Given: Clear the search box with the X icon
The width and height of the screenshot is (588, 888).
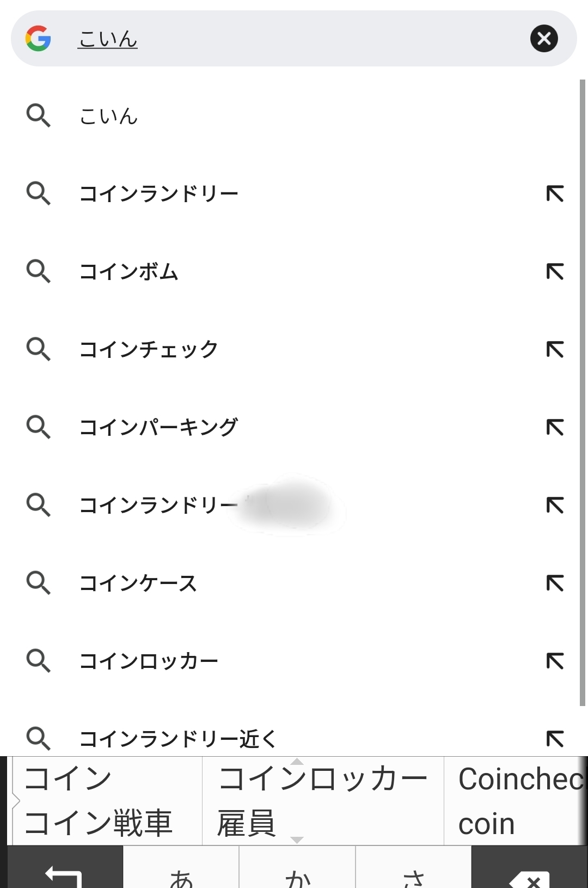Looking at the screenshot, I should 544,39.
